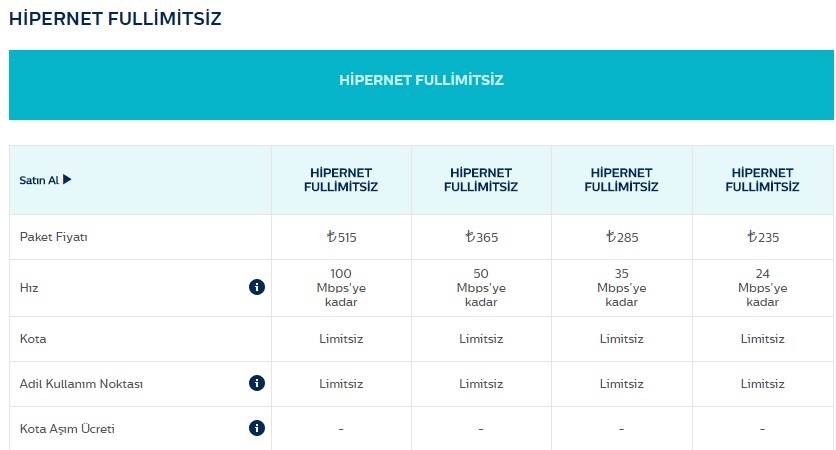This screenshot has width=836, height=450.
Task: Click the 100 Mbps'ye kadar speed cell
Action: point(341,288)
